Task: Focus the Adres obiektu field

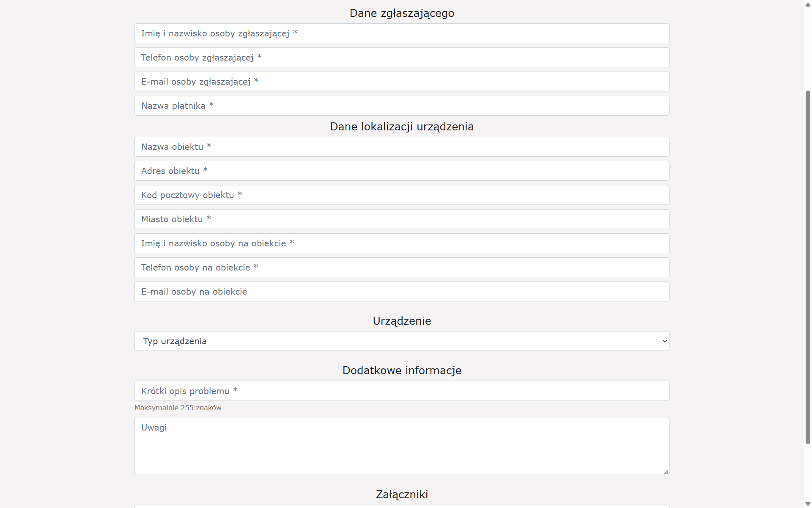Action: [402, 171]
